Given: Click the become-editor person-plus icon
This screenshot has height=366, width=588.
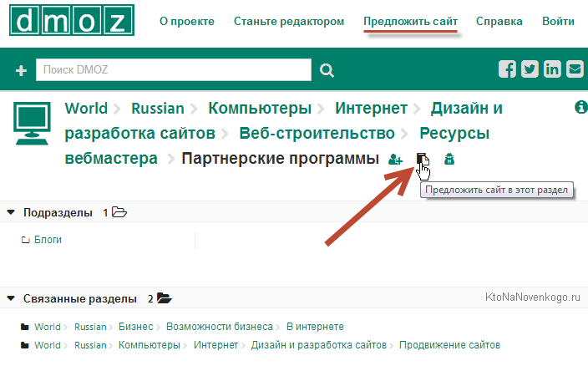Looking at the screenshot, I should 395,160.
